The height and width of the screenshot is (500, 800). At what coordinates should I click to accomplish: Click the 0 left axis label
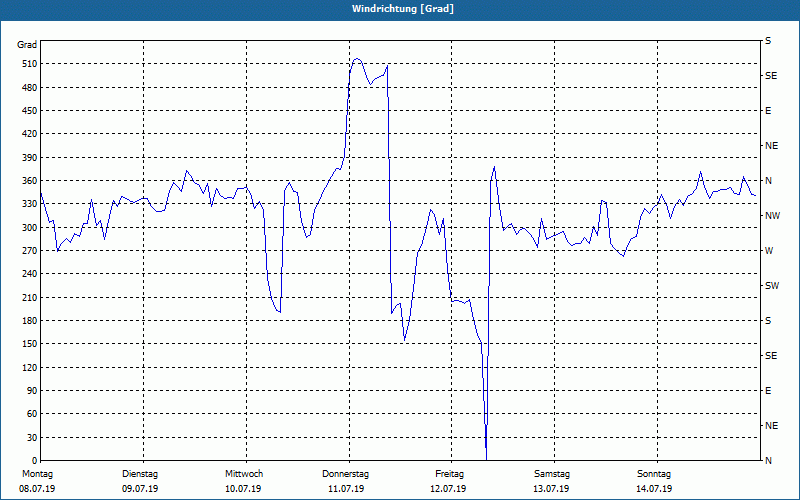tap(34, 461)
